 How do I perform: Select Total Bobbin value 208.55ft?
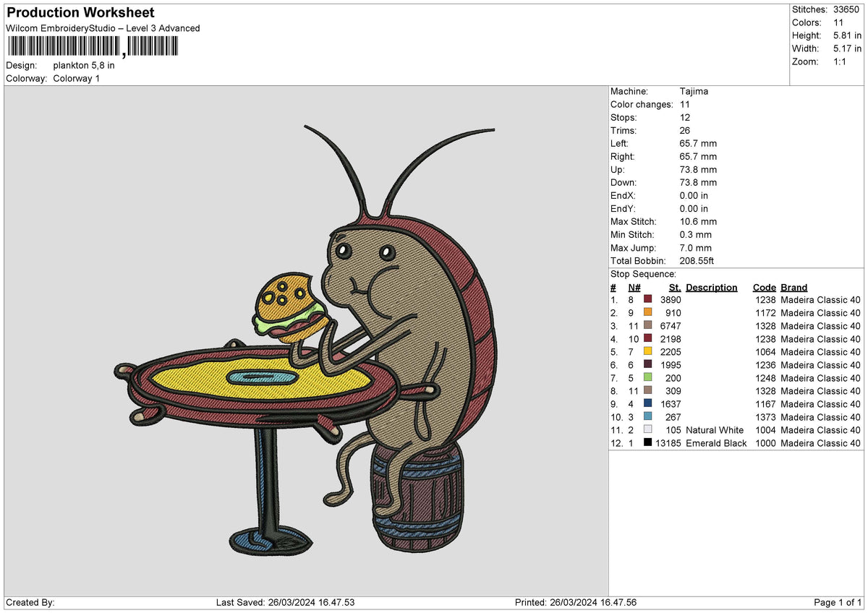pos(697,260)
